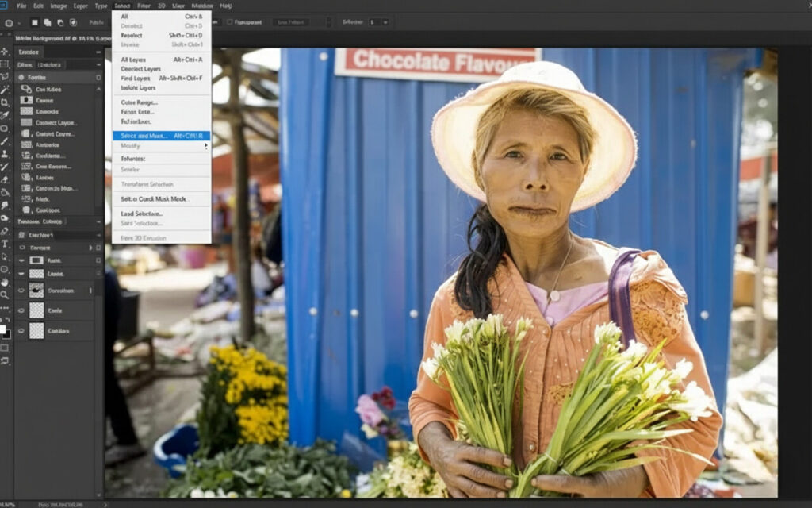Toggle visibility of the Details layer
This screenshot has height=508, width=812.
click(21, 310)
